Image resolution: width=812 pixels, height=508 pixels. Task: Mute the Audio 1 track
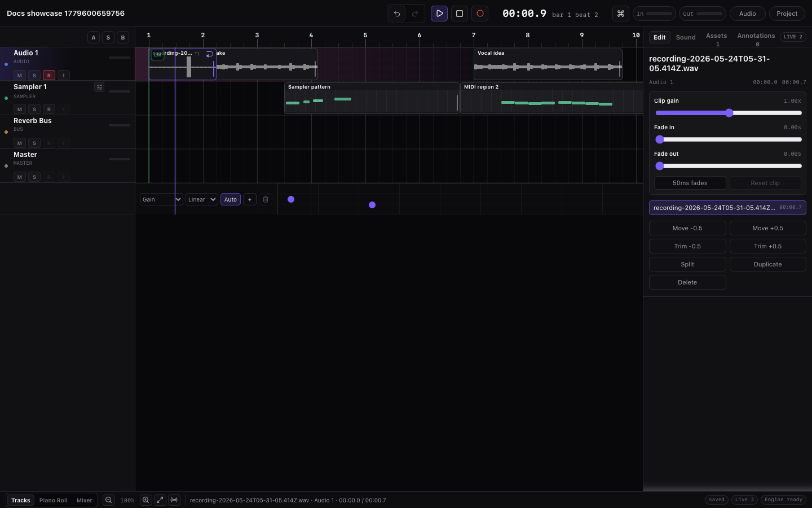20,75
